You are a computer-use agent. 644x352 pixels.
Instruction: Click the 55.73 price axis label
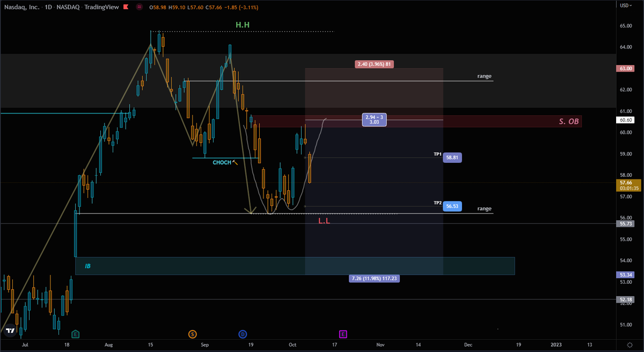626,223
